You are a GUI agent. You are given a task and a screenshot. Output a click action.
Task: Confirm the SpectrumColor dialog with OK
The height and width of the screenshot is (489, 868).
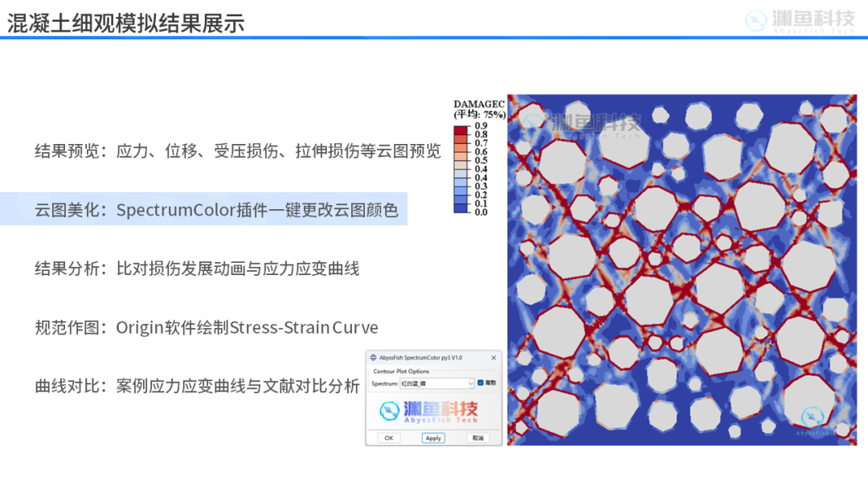tap(389, 438)
